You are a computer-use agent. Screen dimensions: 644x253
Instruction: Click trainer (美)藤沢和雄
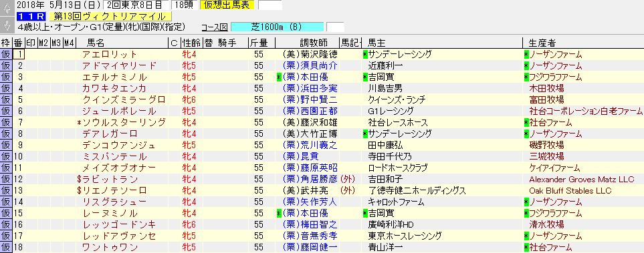click(x=310, y=122)
